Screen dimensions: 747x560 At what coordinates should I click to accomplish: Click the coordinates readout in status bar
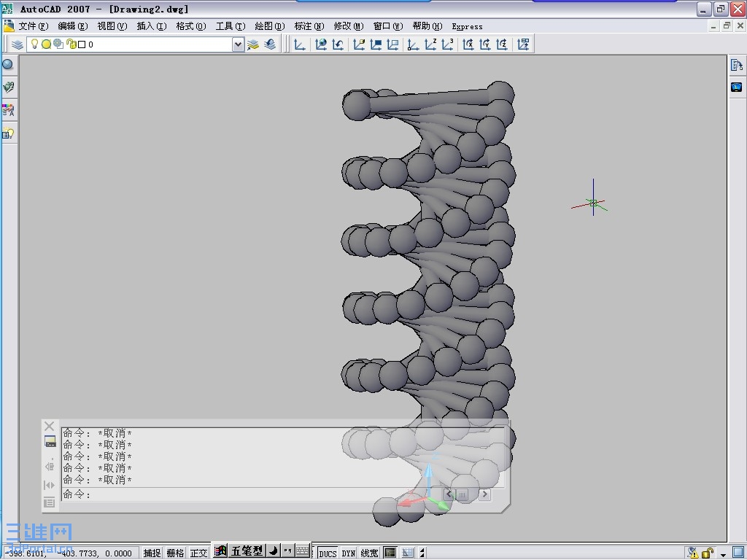(71, 553)
